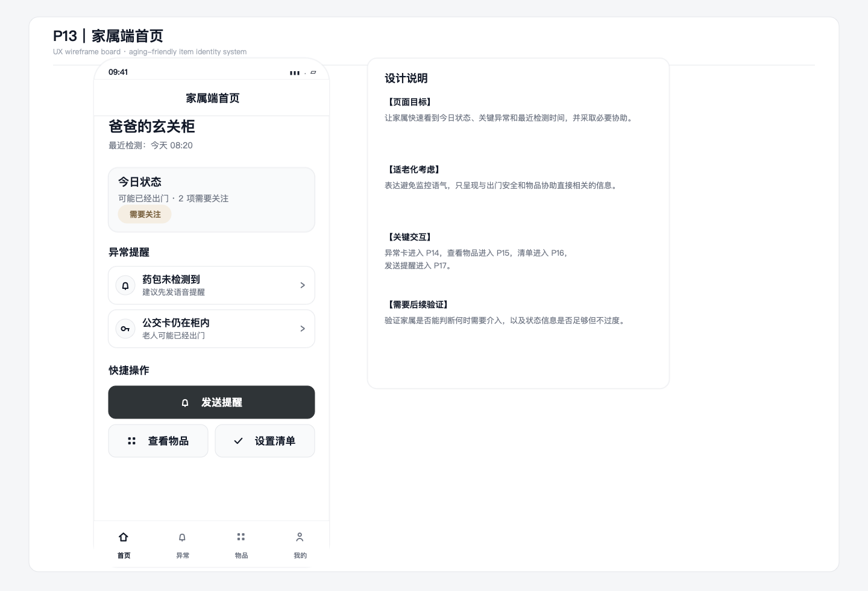The width and height of the screenshot is (868, 591).
Task: Open the 药包未检测到 alert title
Action: click(171, 279)
